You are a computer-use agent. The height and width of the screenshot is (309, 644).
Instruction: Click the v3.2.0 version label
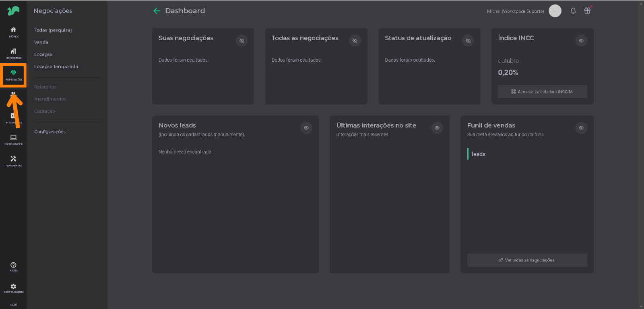(13, 305)
